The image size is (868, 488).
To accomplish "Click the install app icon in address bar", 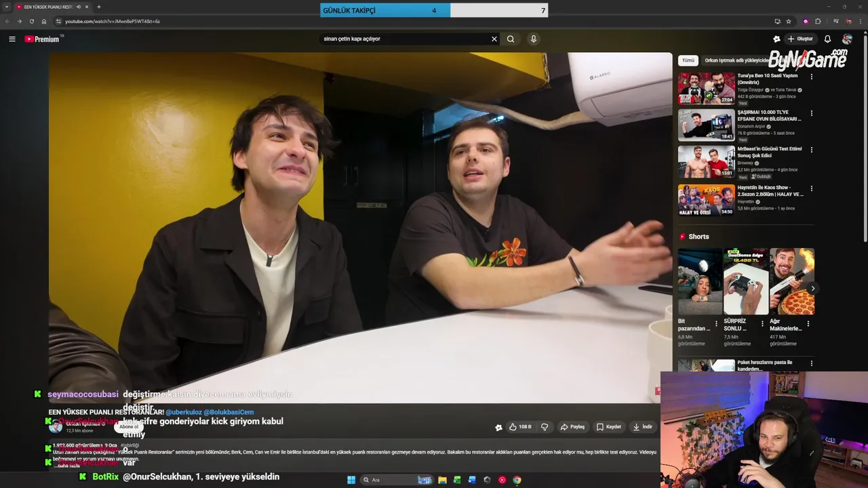I will click(777, 21).
